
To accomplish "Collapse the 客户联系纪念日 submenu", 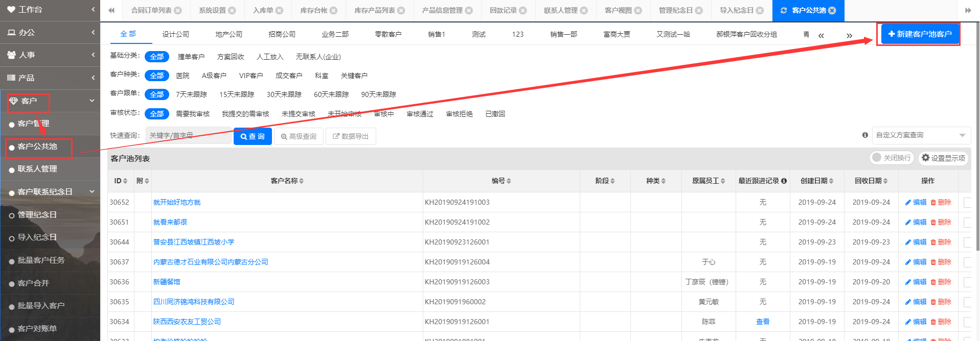I will click(x=50, y=191).
